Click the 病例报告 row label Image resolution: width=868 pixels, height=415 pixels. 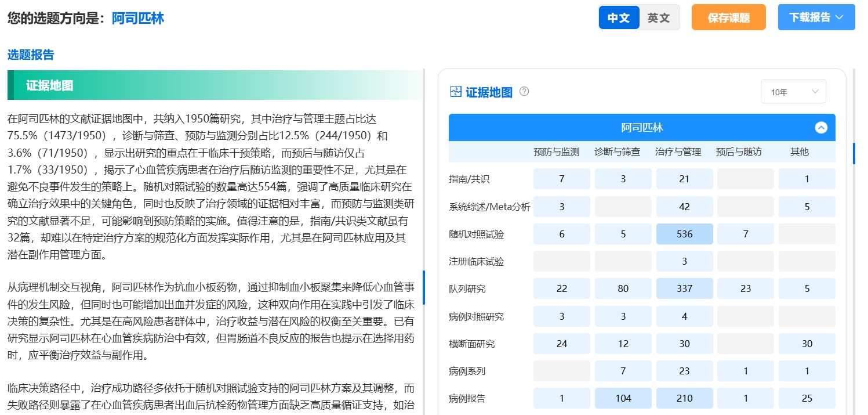467,398
